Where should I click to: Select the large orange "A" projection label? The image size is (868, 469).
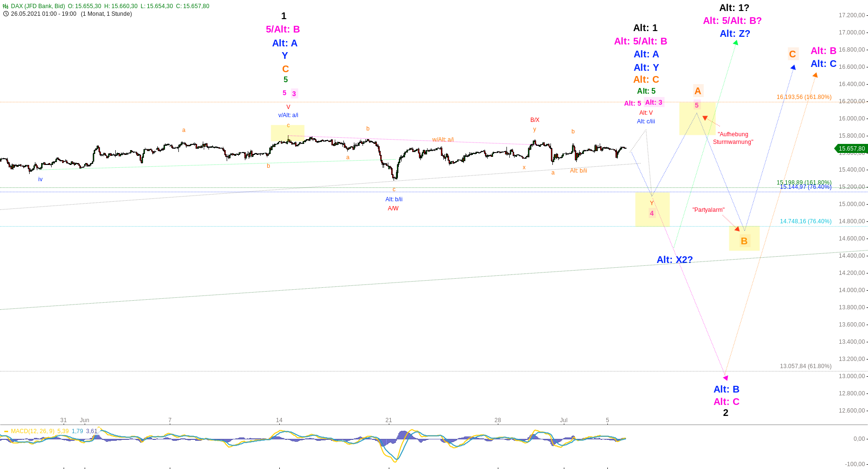tap(698, 91)
